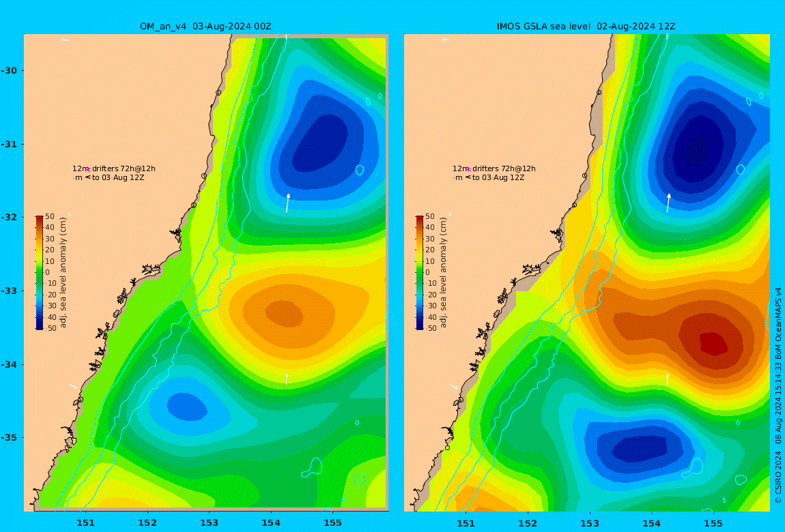Click the right map's "adj. sea level anomaly (cm)" label
785x532 pixels.
[443, 273]
